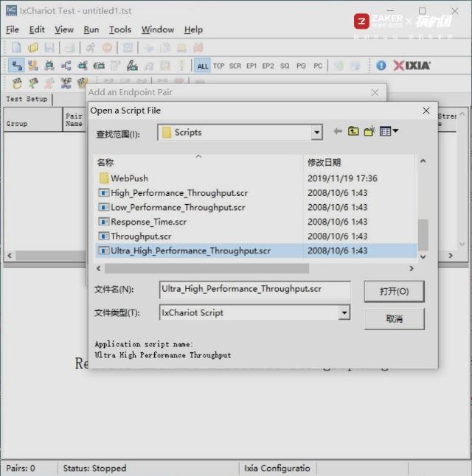Viewport: 472px width, 476px height.
Task: Toggle the TCP filter button
Action: (218, 66)
